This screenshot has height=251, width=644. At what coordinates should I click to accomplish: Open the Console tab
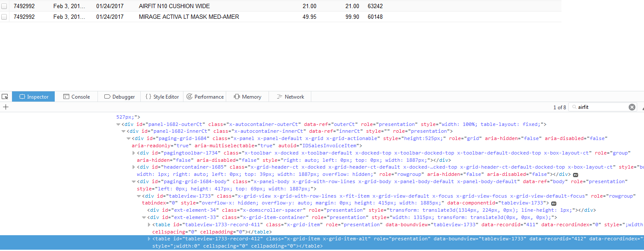coord(77,96)
